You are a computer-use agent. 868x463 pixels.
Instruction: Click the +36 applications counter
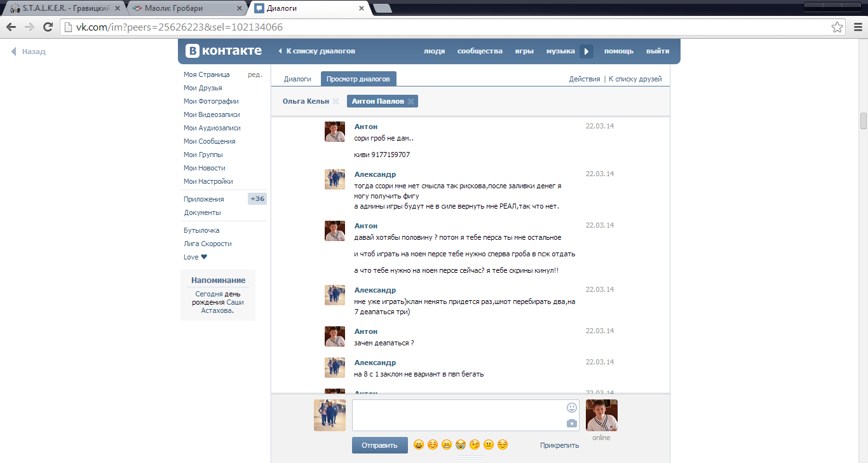pyautogui.click(x=257, y=199)
